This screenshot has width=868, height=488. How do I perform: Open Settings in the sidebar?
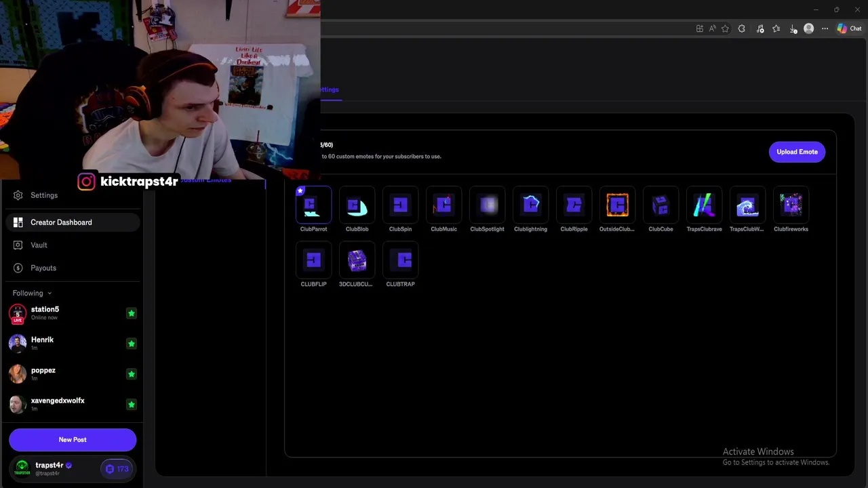click(73, 195)
